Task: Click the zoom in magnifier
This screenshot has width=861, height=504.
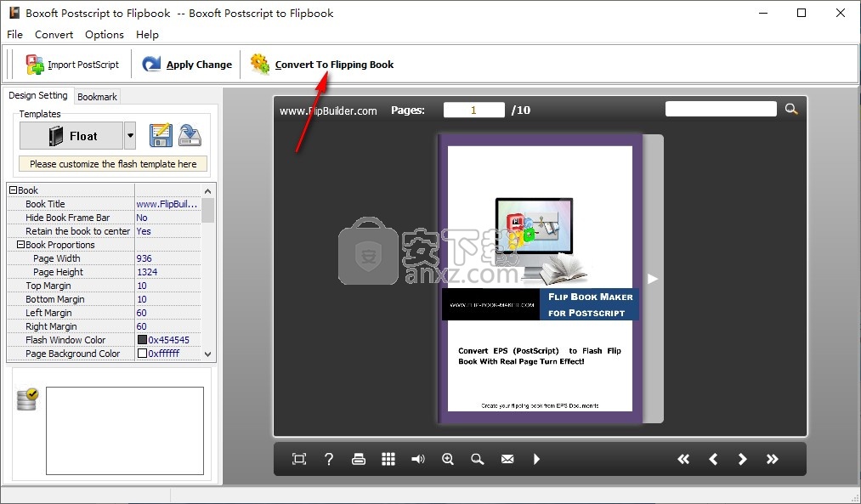Action: pyautogui.click(x=448, y=459)
